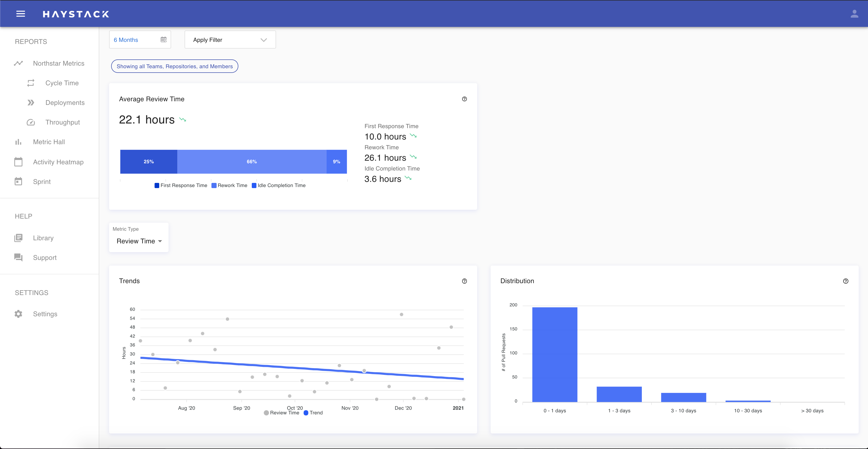Open the Deployments report icon
This screenshot has height=449, width=868.
31,102
